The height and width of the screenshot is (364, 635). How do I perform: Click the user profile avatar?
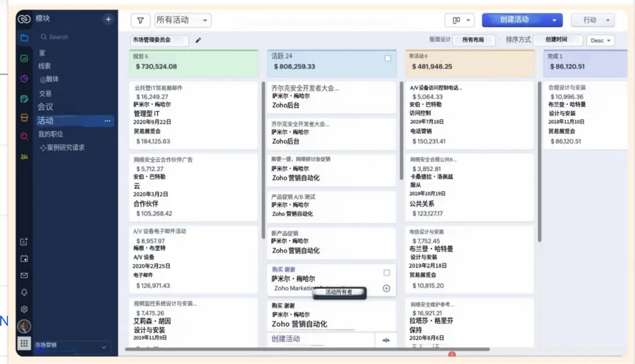coord(24,326)
